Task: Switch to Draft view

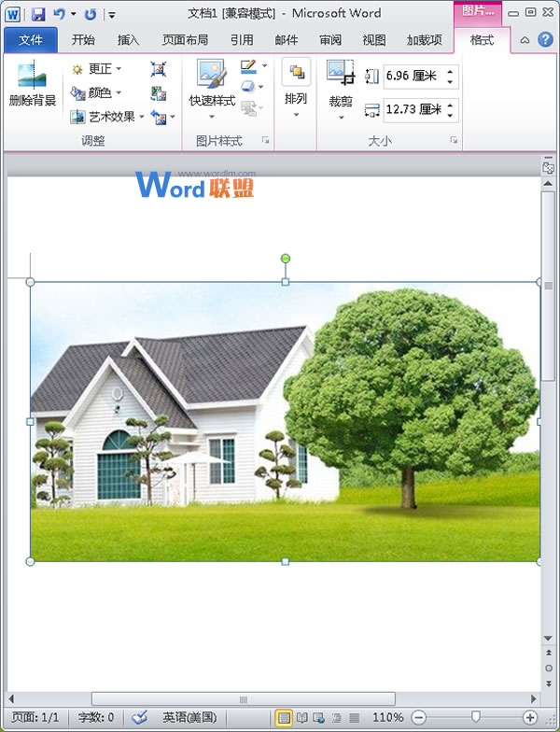Action: [x=355, y=717]
